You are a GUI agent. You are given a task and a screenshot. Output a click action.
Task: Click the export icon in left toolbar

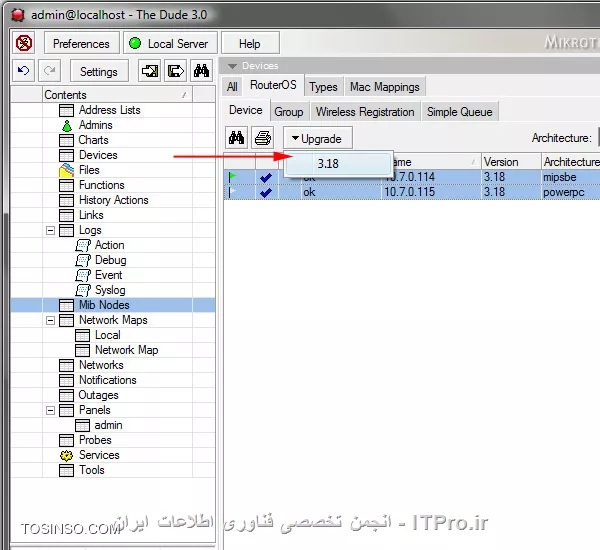175,71
